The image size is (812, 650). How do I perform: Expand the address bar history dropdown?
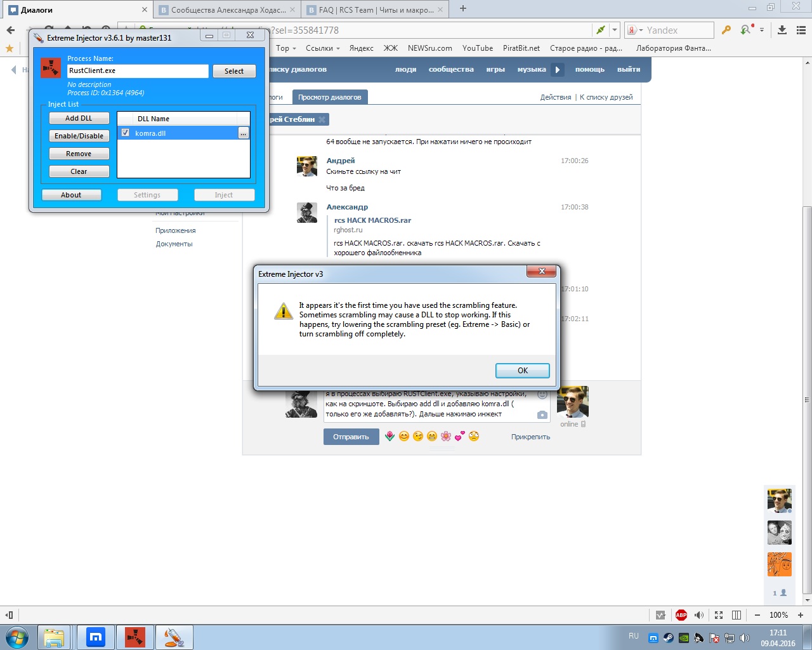(614, 30)
